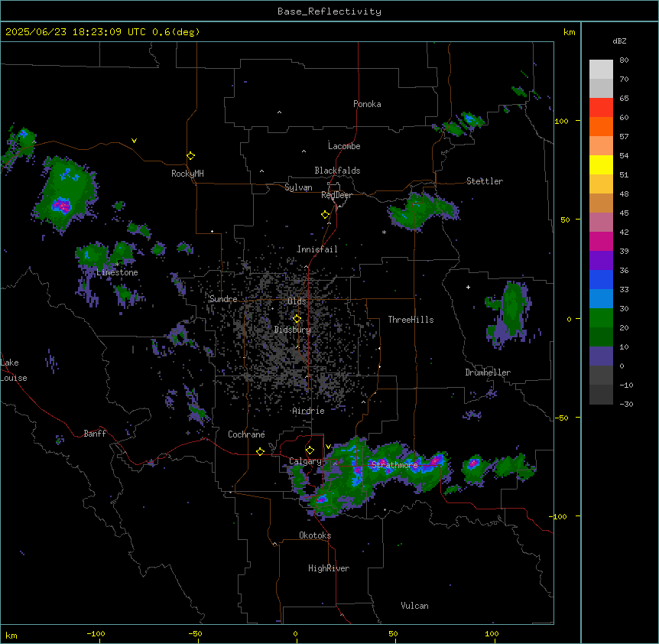
Task: Click the Stettler city label
Action: pos(485,181)
